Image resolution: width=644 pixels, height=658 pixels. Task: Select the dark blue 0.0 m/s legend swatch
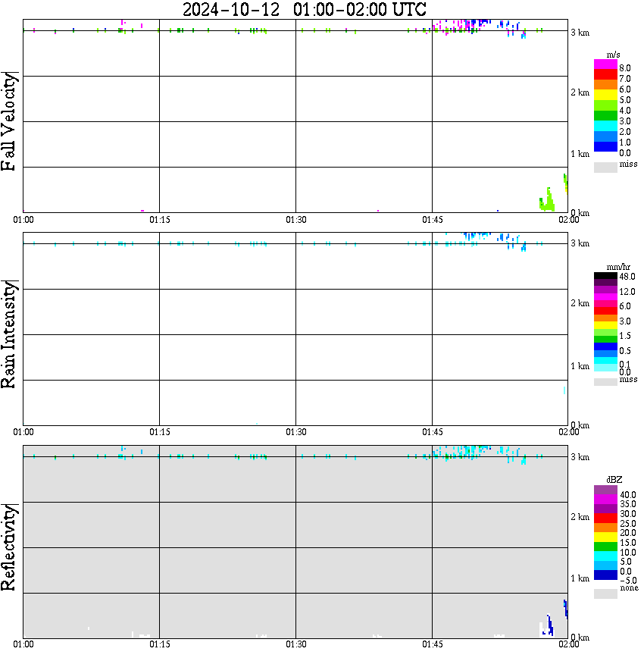(x=605, y=147)
